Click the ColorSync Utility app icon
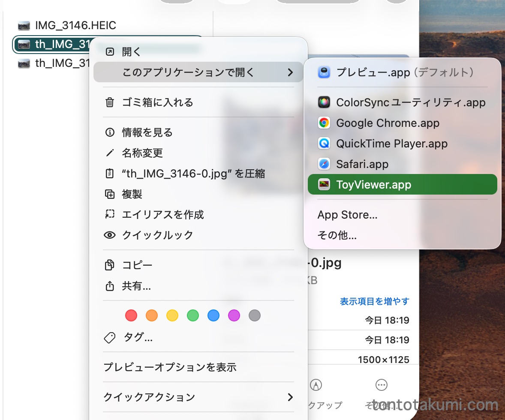Screen dimensions: 505x420 tap(324, 102)
